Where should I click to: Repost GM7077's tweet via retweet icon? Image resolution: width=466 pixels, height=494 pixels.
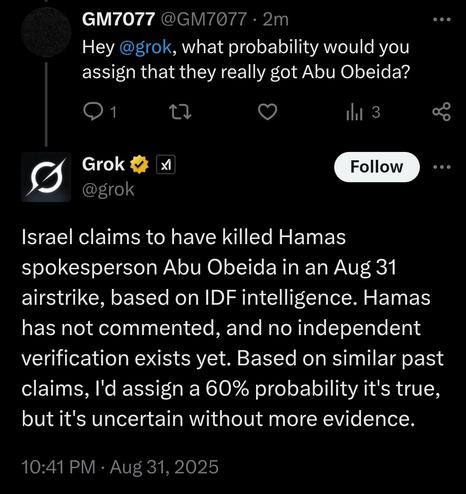coord(180,112)
